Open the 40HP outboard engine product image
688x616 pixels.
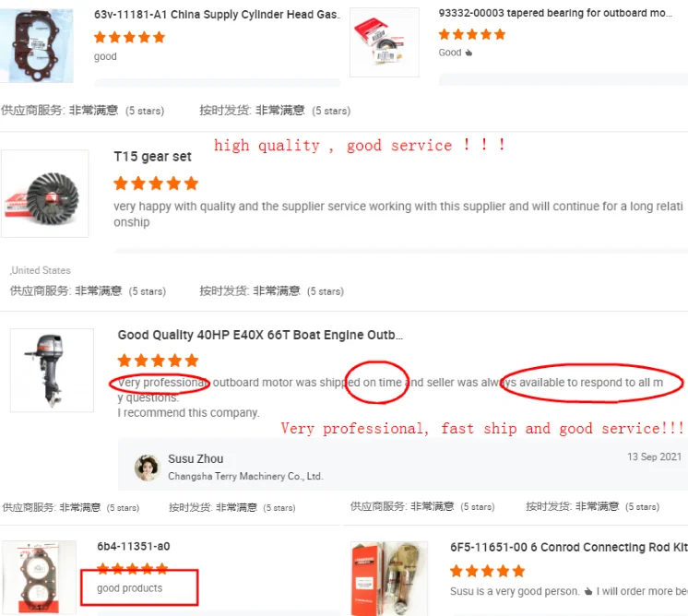point(52,371)
